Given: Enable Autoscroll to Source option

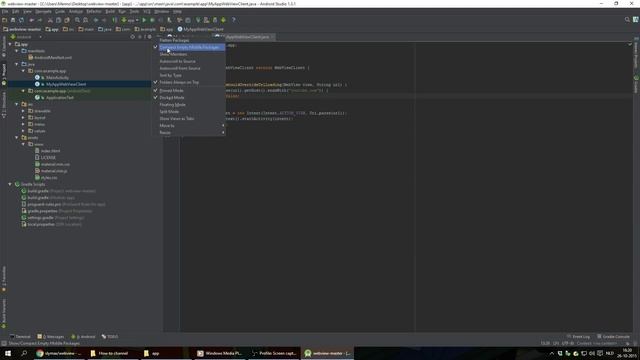Looking at the screenshot, I should pos(189,61).
